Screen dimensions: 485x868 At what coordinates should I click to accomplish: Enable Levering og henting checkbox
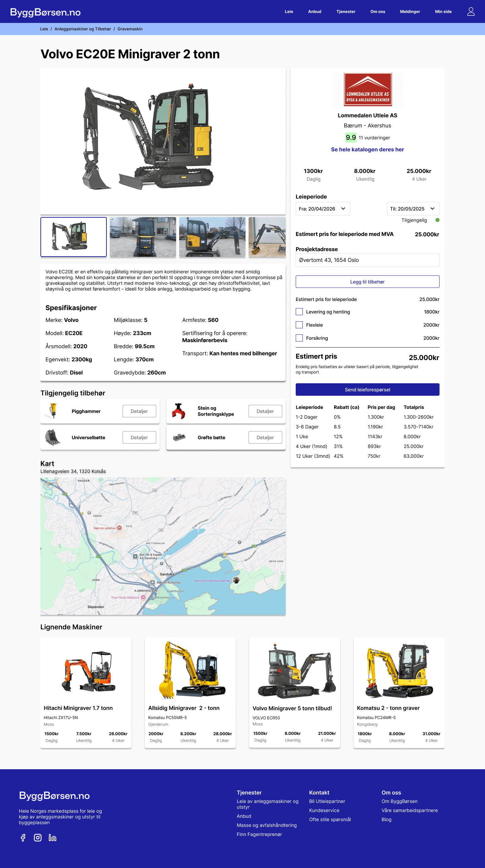(299, 311)
